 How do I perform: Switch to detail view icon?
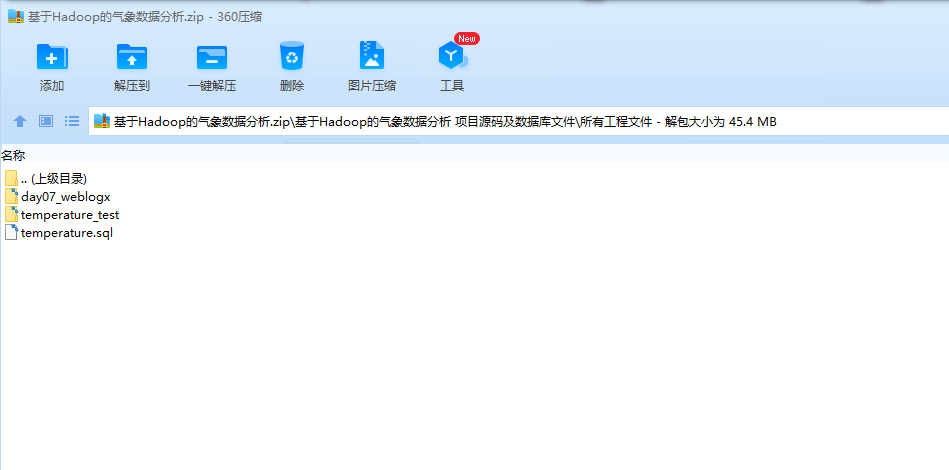[46, 121]
